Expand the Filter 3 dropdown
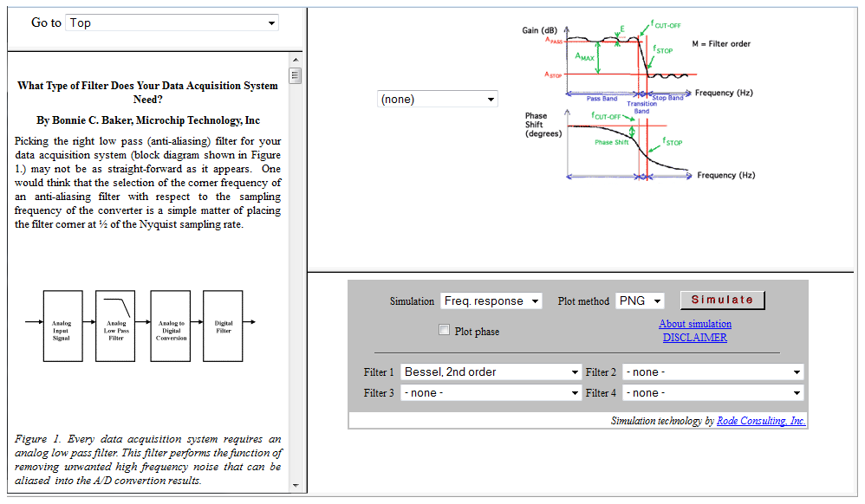 (x=491, y=393)
